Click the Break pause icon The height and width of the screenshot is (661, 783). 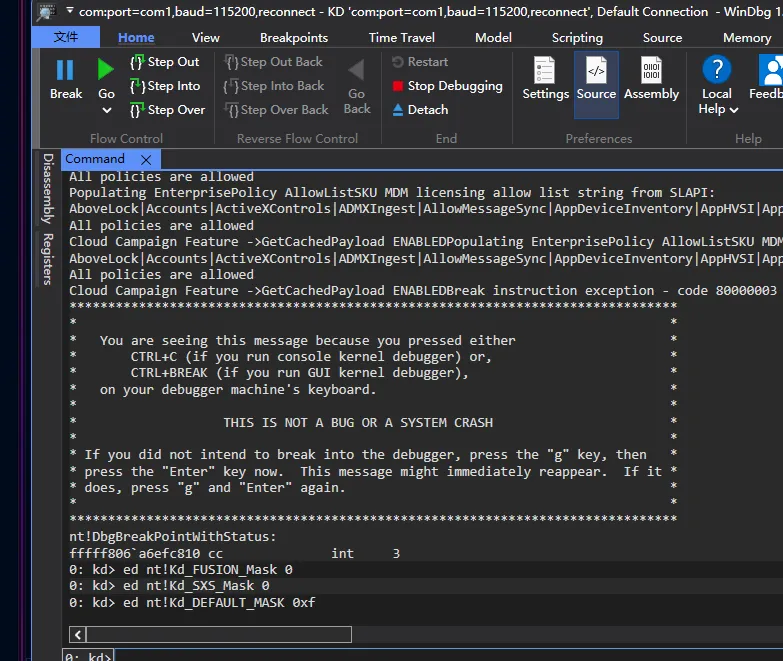(65, 70)
